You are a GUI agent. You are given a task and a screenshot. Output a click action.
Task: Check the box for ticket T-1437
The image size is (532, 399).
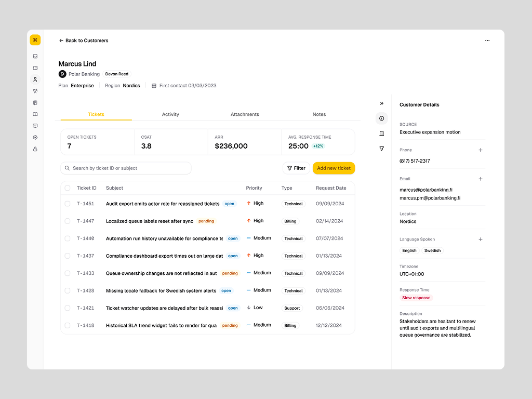[x=68, y=256]
